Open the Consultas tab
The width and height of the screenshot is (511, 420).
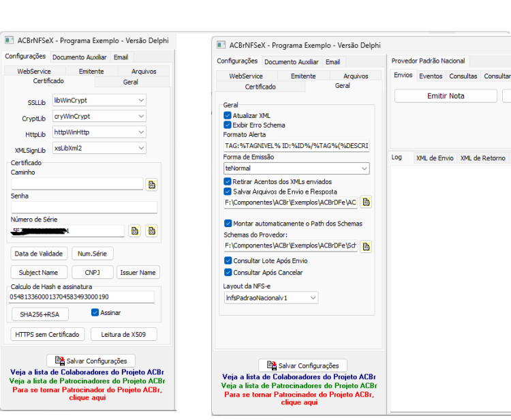tap(463, 76)
